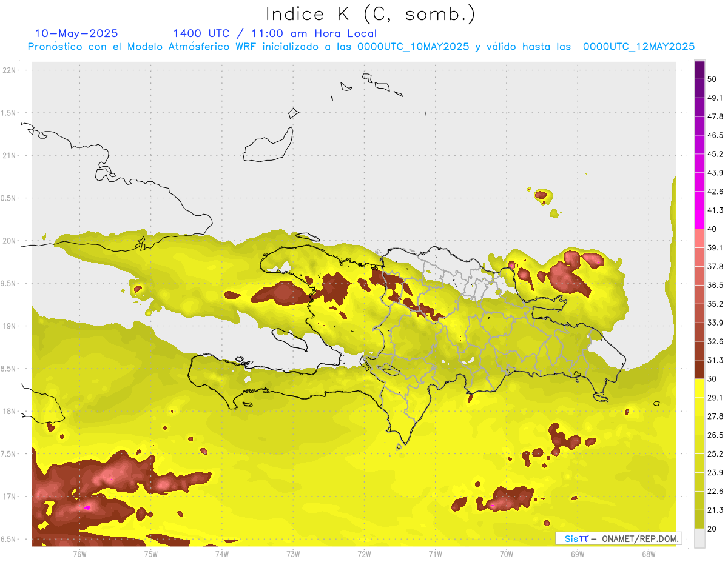The image size is (728, 562).
Task: Click the olive yellow swatch between 20 and 21.3
Action: pyautogui.click(x=699, y=519)
